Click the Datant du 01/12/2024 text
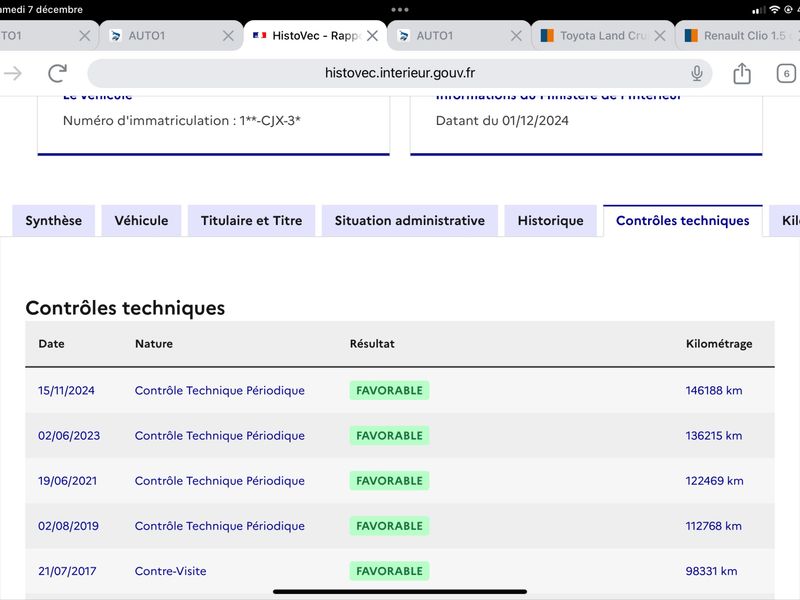800x600 pixels. pos(502,121)
